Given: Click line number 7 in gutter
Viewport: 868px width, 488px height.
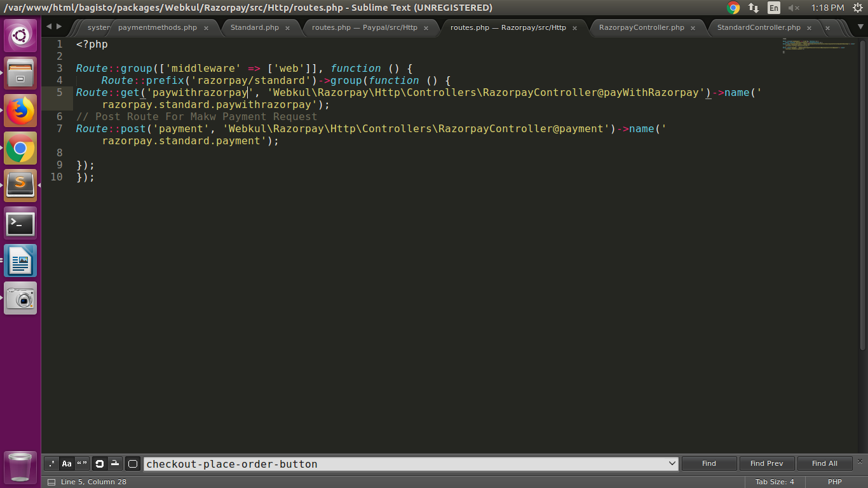Looking at the screenshot, I should pyautogui.click(x=60, y=128).
